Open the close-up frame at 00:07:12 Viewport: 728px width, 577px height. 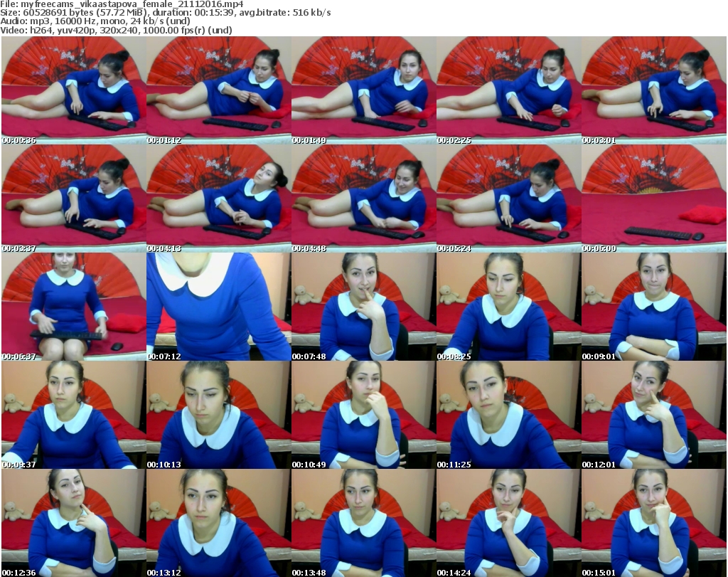219,307
